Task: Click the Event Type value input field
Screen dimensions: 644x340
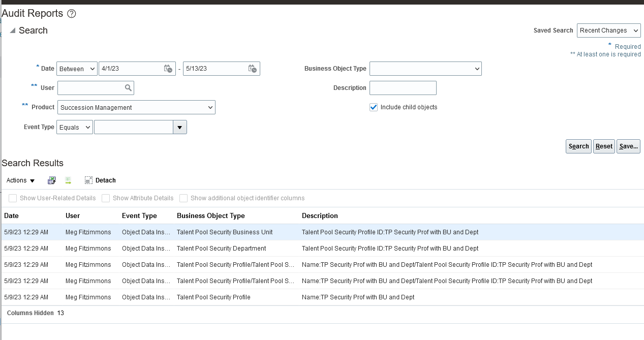Action: coord(134,127)
